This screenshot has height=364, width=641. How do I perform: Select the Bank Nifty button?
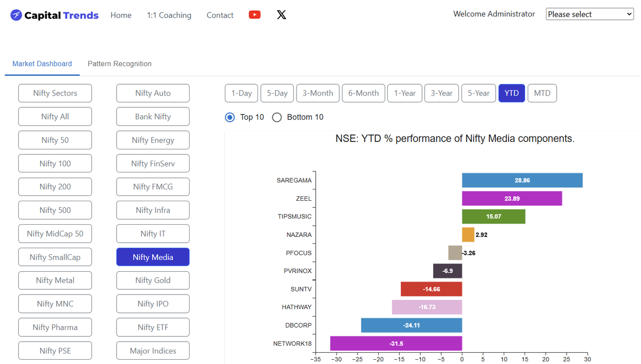153,116
